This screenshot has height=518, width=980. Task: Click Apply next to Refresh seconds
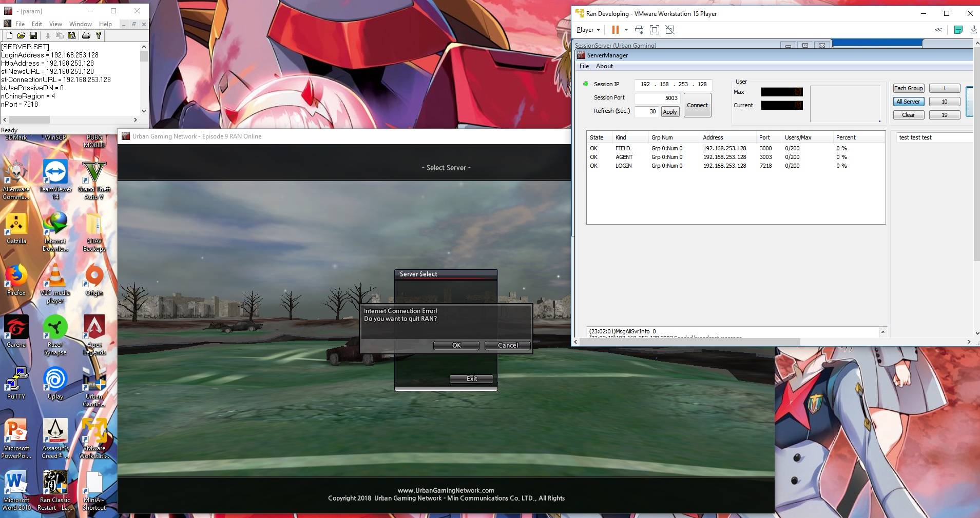click(x=670, y=112)
